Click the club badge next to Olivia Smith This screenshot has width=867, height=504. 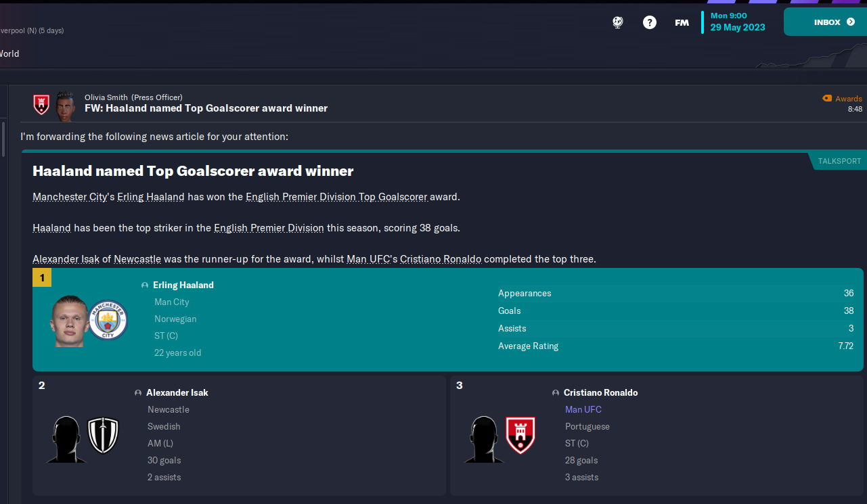[x=42, y=104]
